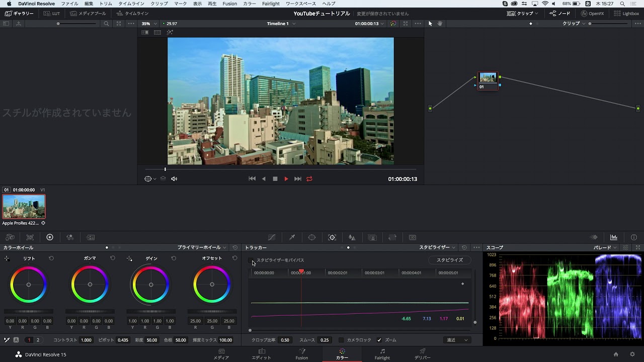Enable the Camera Lock checkbox
This screenshot has height=362, width=644.
pyautogui.click(x=341, y=340)
